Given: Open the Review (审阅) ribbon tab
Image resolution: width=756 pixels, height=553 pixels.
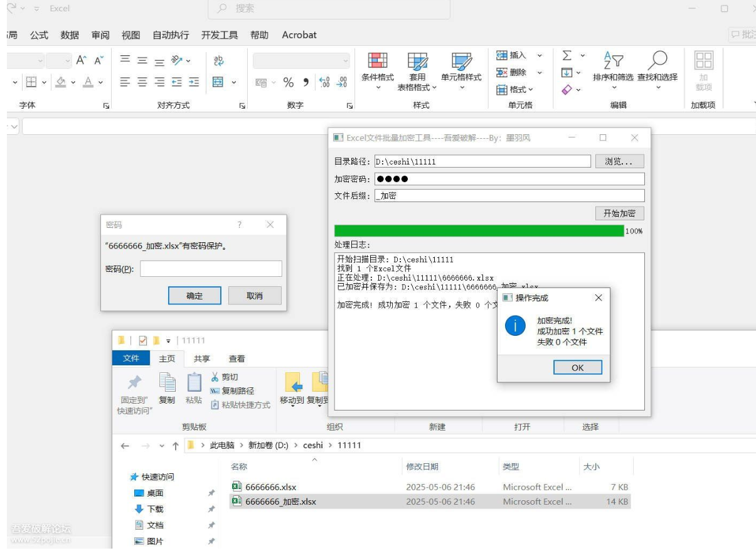Looking at the screenshot, I should (100, 35).
